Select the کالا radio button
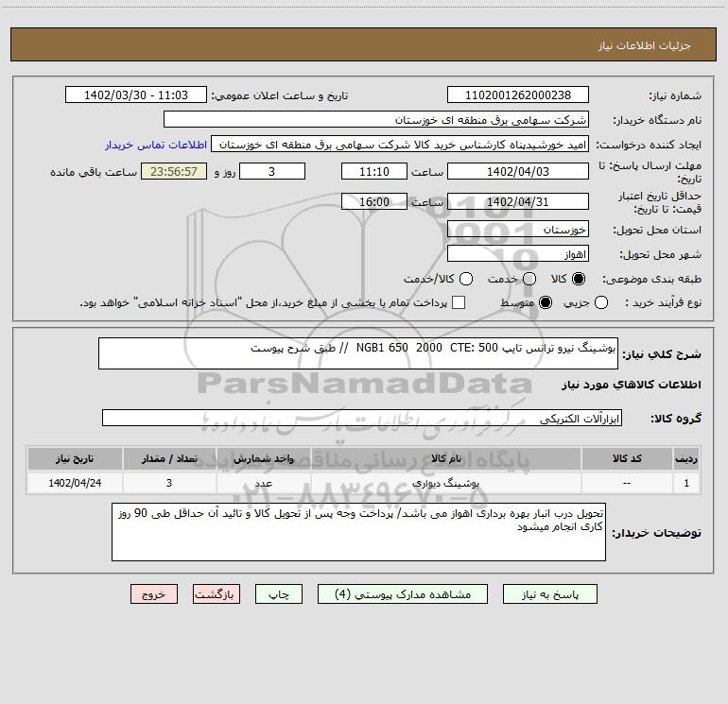The width and height of the screenshot is (728, 704). [x=580, y=279]
